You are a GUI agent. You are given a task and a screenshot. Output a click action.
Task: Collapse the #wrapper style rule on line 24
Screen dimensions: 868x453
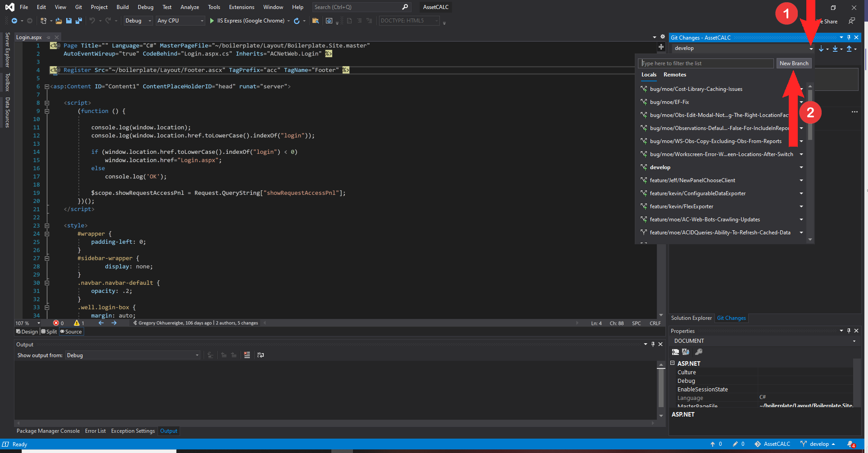tap(47, 234)
